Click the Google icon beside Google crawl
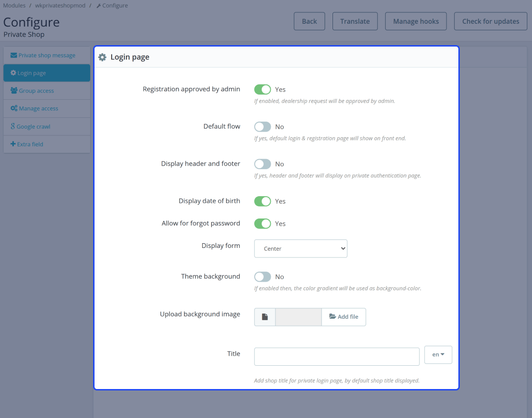The height and width of the screenshot is (418, 532). tap(13, 126)
